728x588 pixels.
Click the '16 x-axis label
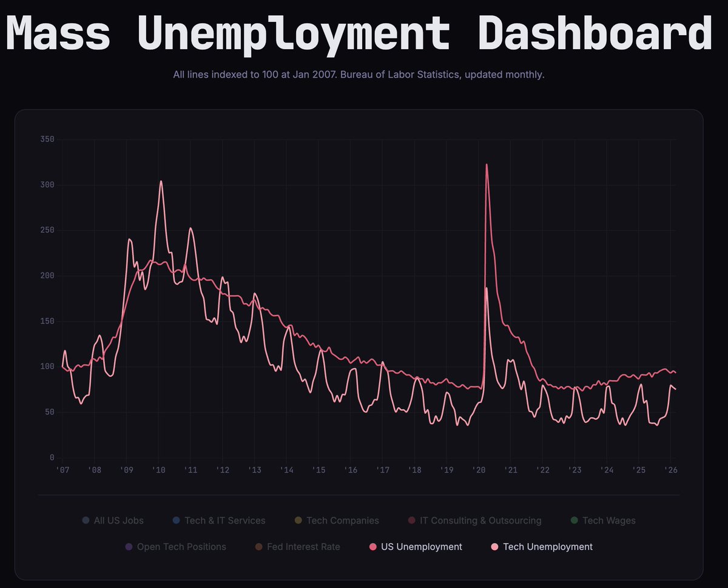tap(350, 470)
